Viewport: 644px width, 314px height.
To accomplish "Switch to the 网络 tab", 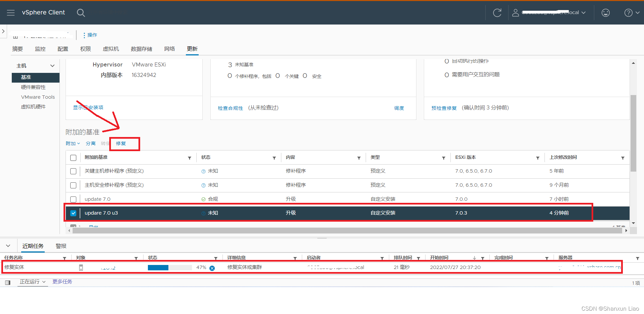I will click(170, 49).
